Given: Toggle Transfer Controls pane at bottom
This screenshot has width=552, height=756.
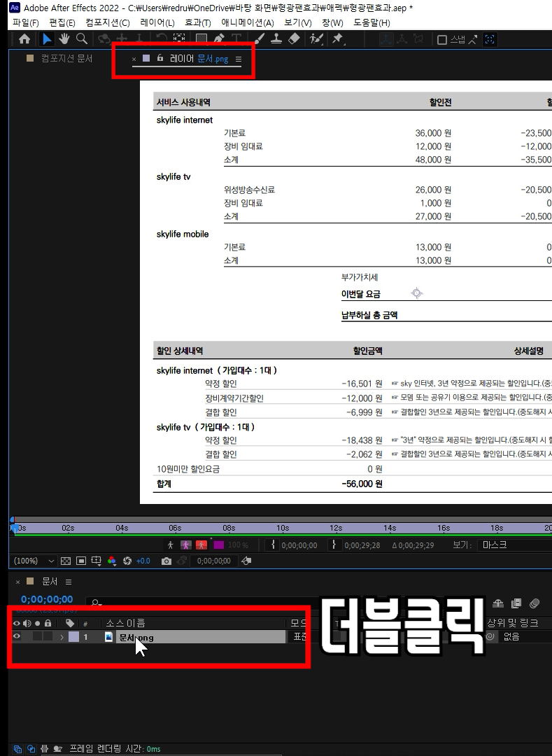Looking at the screenshot, I should click(x=31, y=749).
